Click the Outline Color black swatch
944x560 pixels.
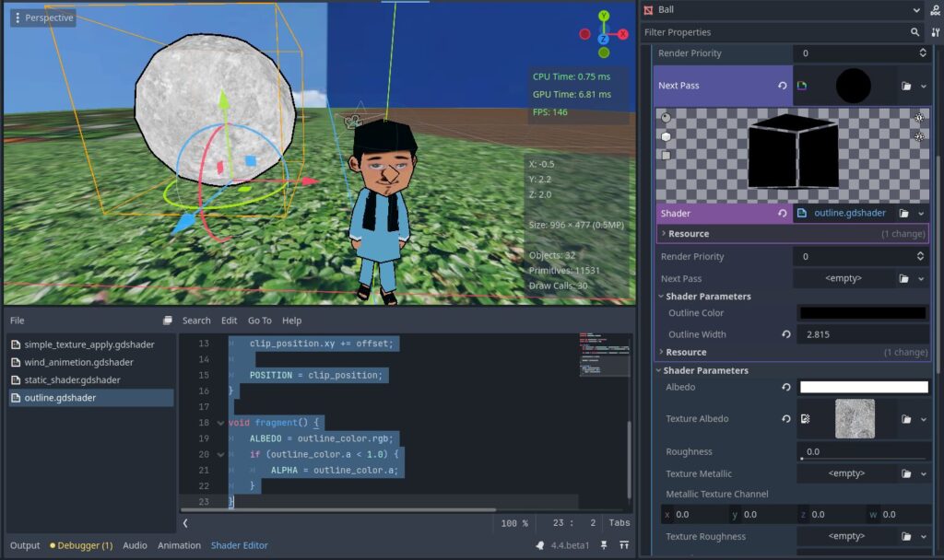(861, 313)
